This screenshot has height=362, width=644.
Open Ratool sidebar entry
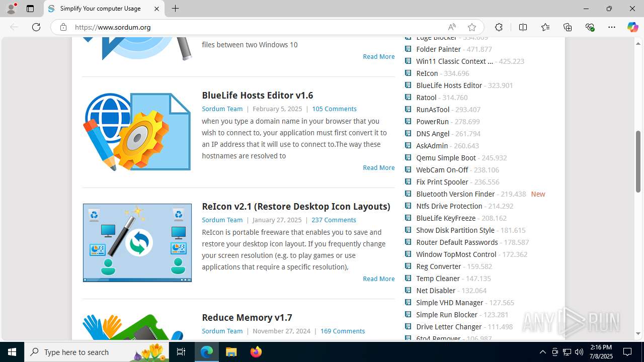426,97
